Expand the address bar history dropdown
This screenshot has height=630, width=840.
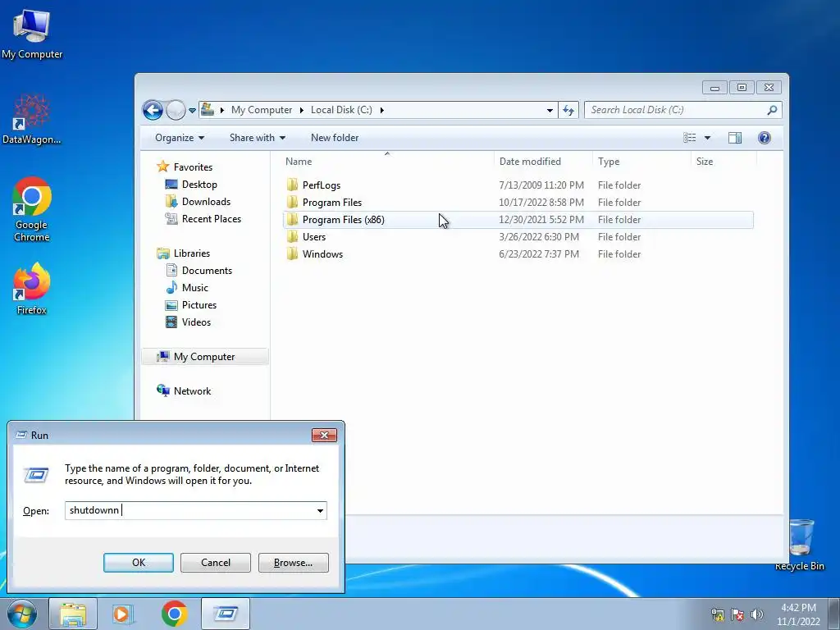[550, 111]
